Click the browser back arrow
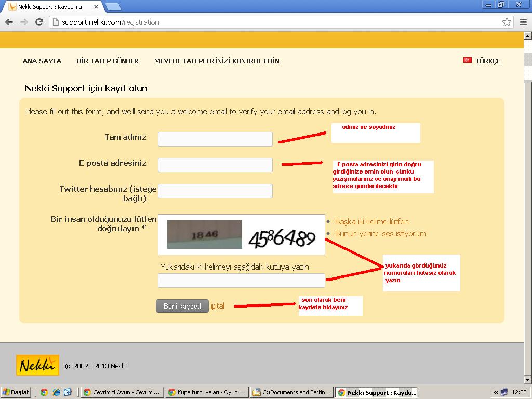 (x=9, y=22)
